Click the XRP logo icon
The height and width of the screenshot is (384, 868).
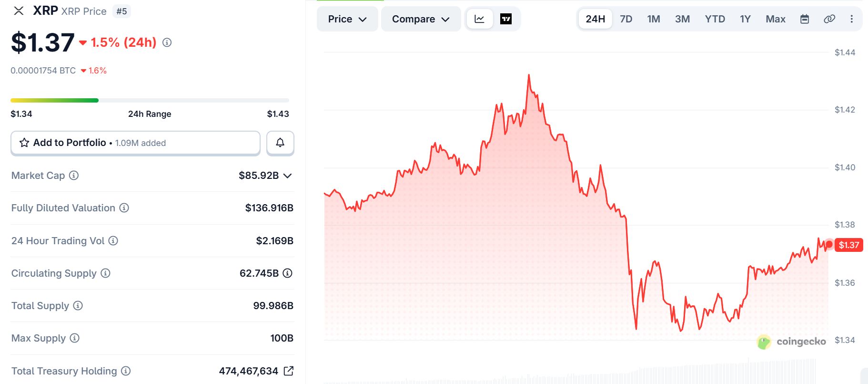(19, 10)
